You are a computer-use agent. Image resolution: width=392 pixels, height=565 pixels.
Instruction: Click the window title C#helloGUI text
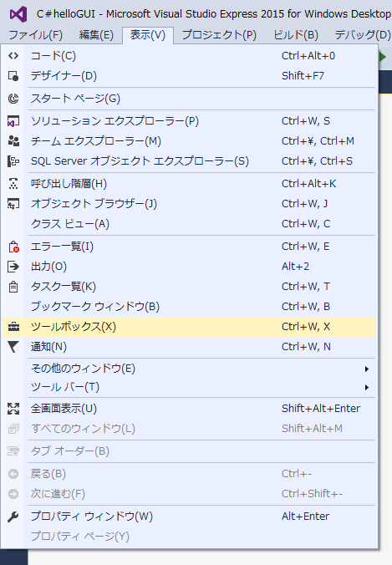tap(66, 14)
